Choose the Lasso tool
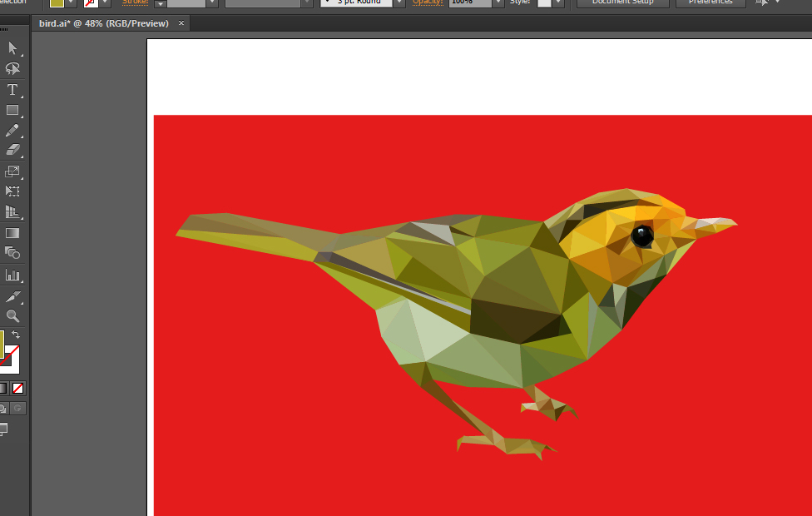The height and width of the screenshot is (516, 812). coord(12,69)
